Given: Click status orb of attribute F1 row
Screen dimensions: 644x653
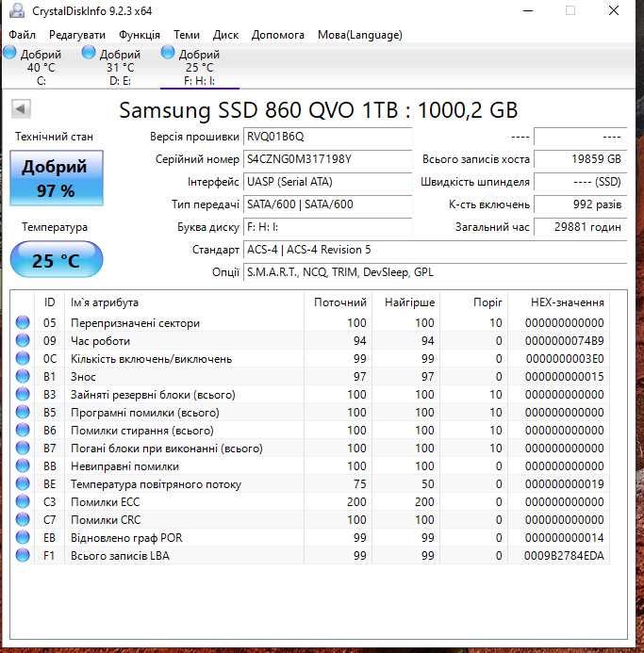Looking at the screenshot, I should [23, 555].
